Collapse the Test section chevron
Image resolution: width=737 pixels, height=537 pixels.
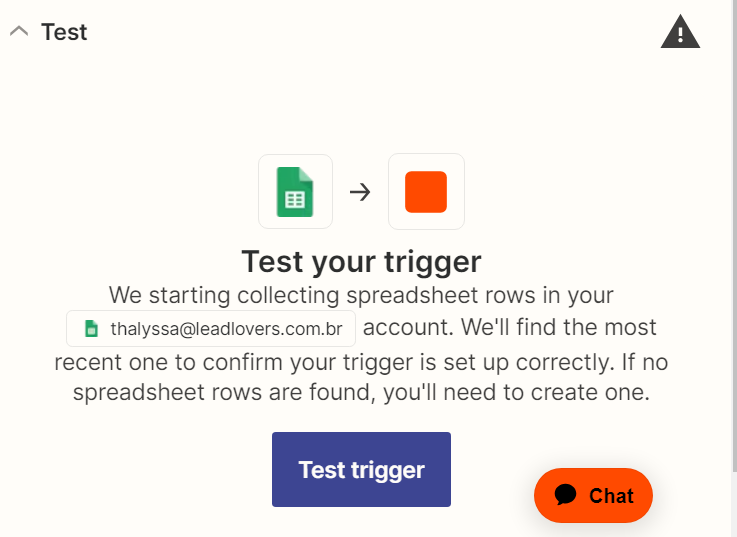18,31
